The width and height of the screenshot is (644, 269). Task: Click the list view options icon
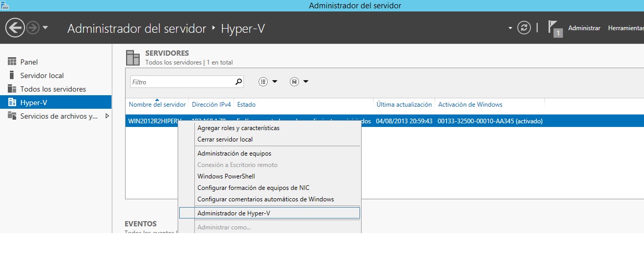pyautogui.click(x=264, y=82)
